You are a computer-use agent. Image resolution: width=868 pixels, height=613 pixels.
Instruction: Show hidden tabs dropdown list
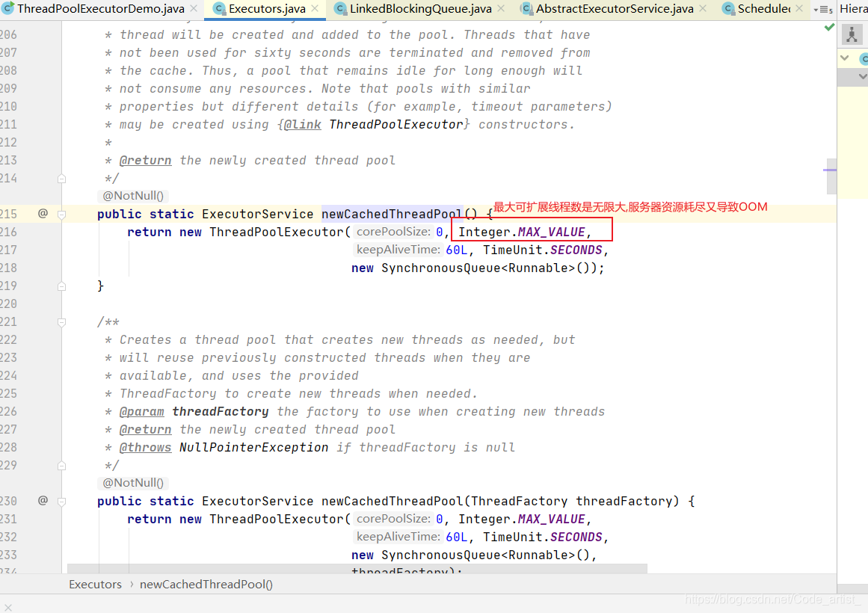[823, 10]
